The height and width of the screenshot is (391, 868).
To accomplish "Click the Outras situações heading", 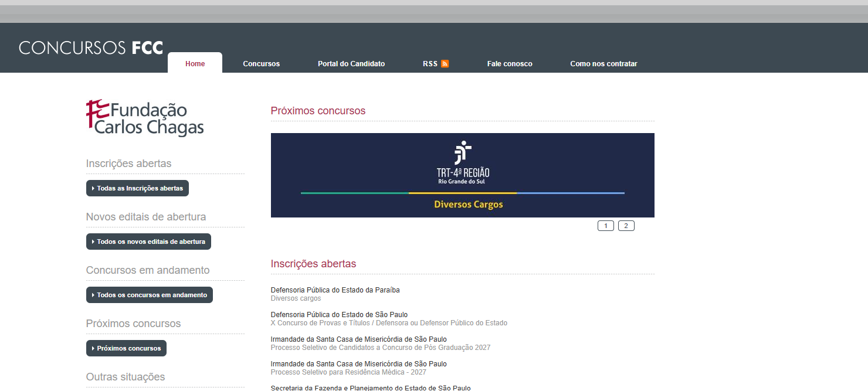I will coord(126,377).
